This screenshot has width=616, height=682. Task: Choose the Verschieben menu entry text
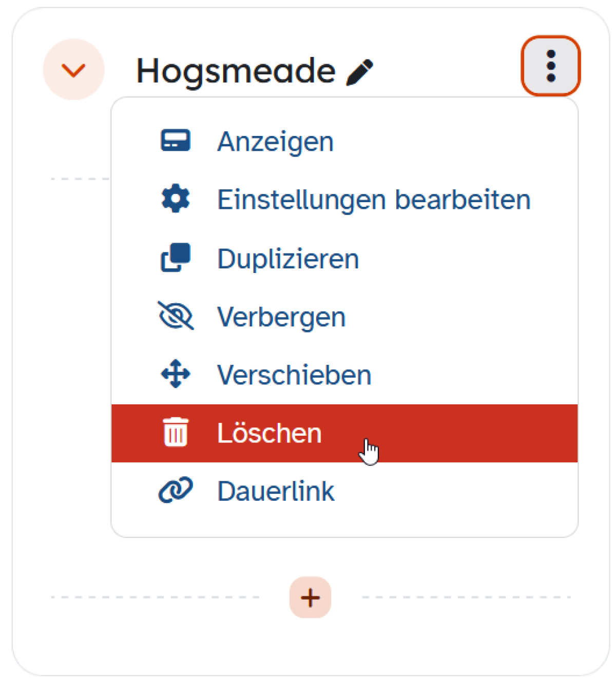point(294,375)
